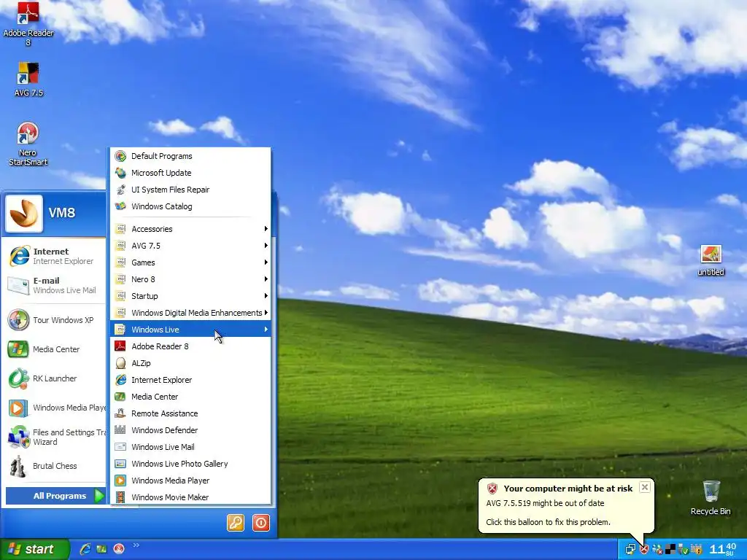The height and width of the screenshot is (560, 747).
Task: Expand the Startup folder
Action: (x=190, y=296)
